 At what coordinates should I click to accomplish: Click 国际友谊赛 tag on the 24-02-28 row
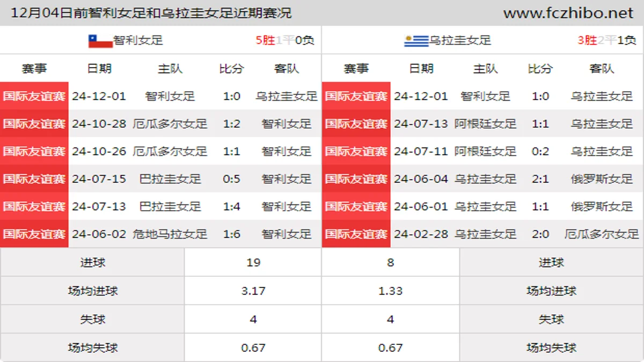coord(356,234)
